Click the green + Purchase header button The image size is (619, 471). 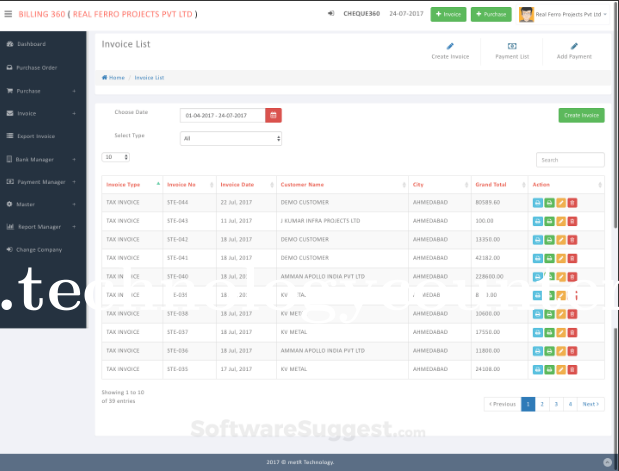click(x=491, y=14)
